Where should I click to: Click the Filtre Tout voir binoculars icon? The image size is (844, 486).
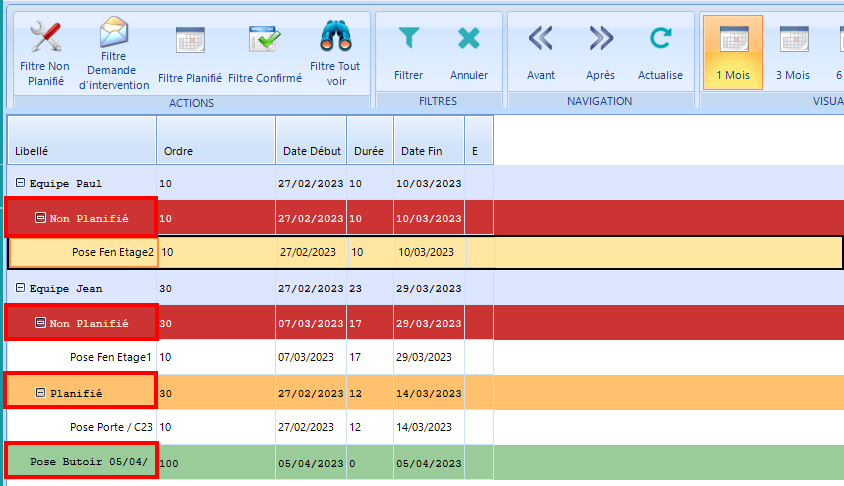point(335,38)
